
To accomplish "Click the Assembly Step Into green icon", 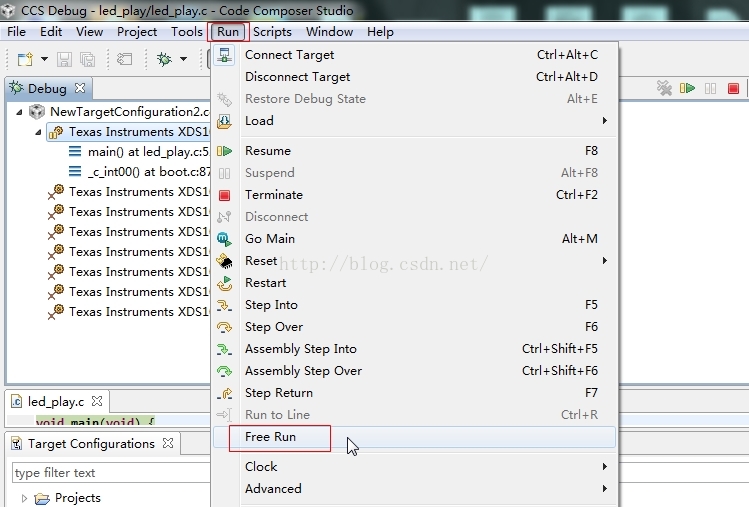I will pos(224,349).
